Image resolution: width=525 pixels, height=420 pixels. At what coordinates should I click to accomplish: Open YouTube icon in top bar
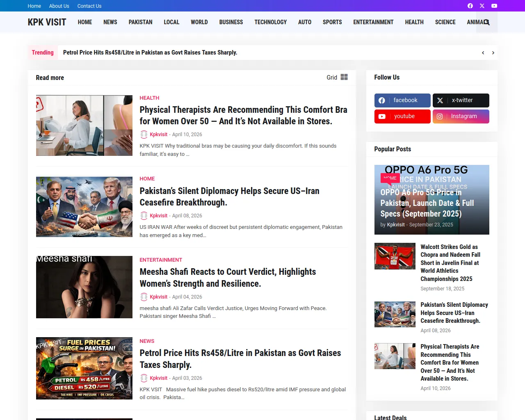494,6
